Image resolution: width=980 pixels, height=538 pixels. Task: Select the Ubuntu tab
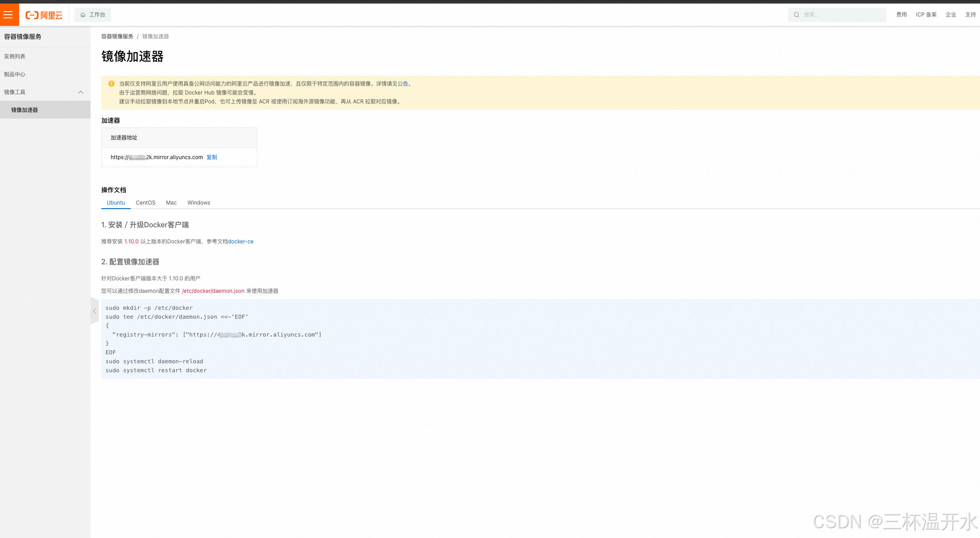116,203
